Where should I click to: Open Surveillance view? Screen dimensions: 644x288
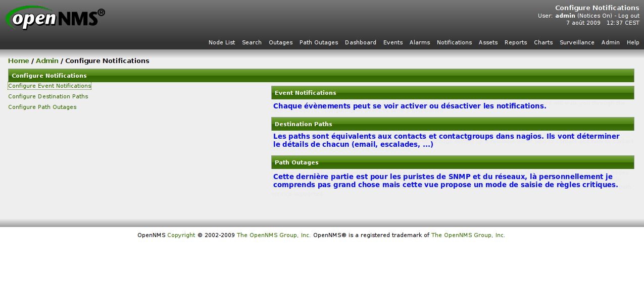point(577,43)
